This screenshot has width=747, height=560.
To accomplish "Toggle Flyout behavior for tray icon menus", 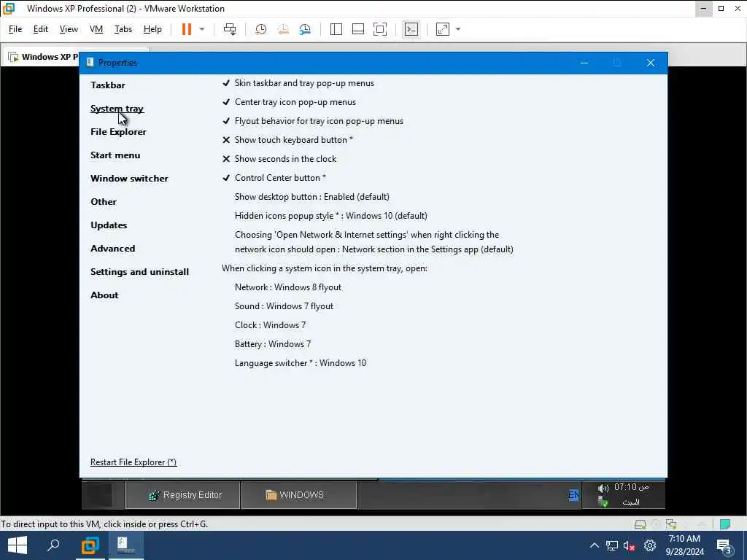I will click(x=313, y=121).
